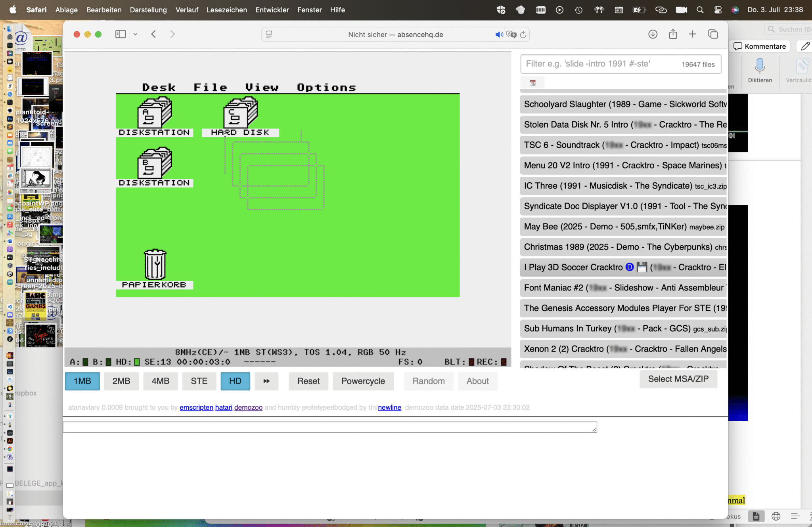Click the PAPIERKORB trash can icon
This screenshot has width=812, height=527.
[x=155, y=264]
